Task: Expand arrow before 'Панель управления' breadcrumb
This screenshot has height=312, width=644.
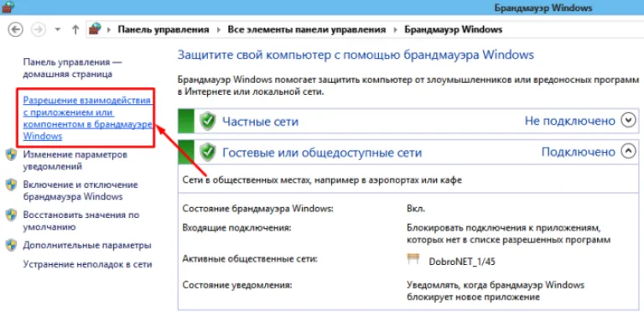Action: click(x=109, y=29)
